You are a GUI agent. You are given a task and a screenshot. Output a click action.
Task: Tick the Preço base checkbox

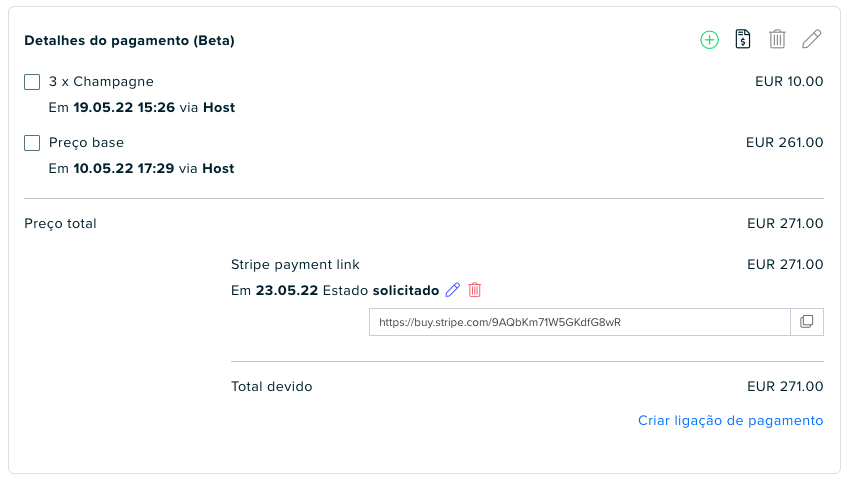coord(32,143)
